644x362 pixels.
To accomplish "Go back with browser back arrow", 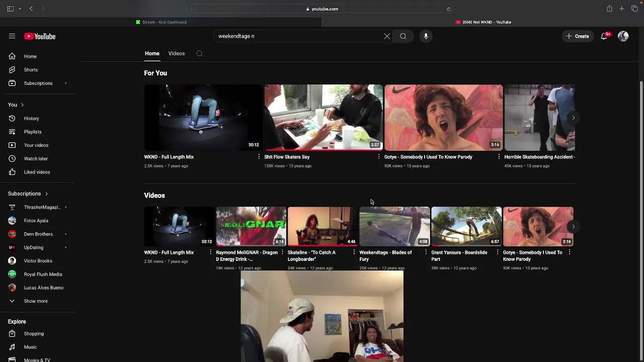I will (x=31, y=9).
